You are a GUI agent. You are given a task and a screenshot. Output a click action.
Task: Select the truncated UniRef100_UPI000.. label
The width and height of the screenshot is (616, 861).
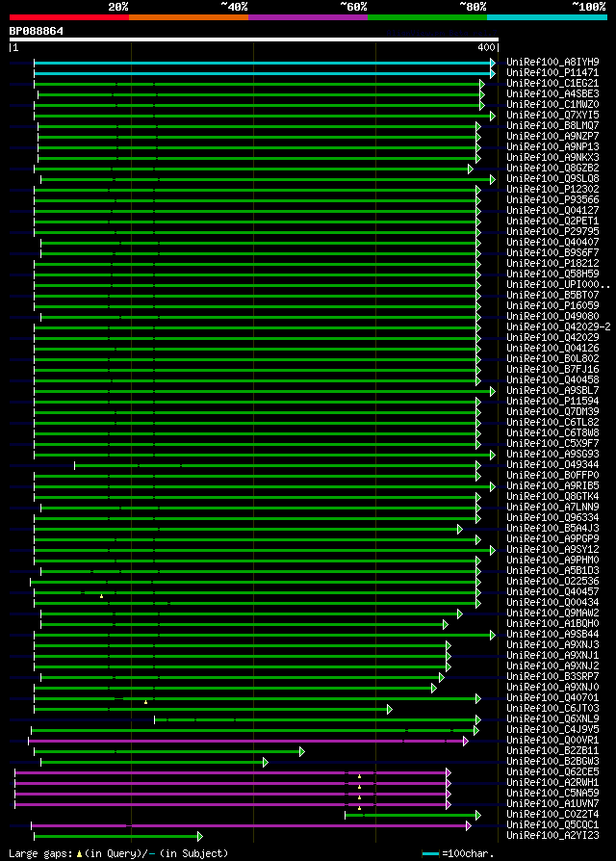point(558,284)
